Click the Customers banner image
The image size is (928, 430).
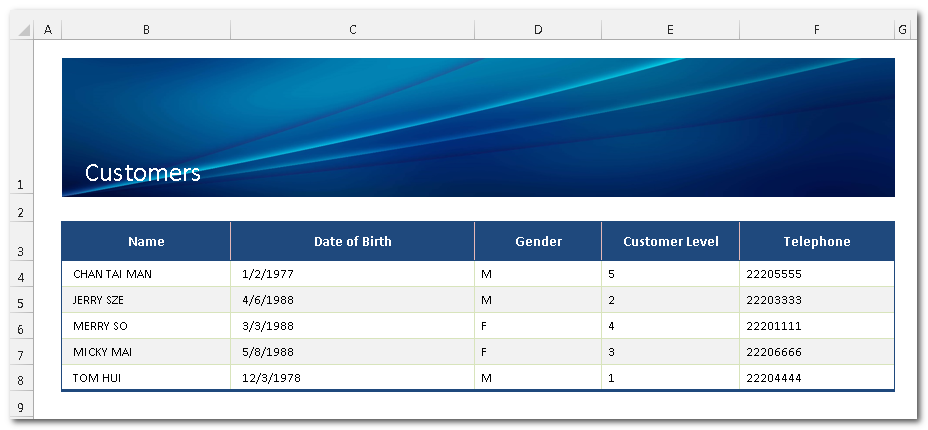click(x=478, y=127)
